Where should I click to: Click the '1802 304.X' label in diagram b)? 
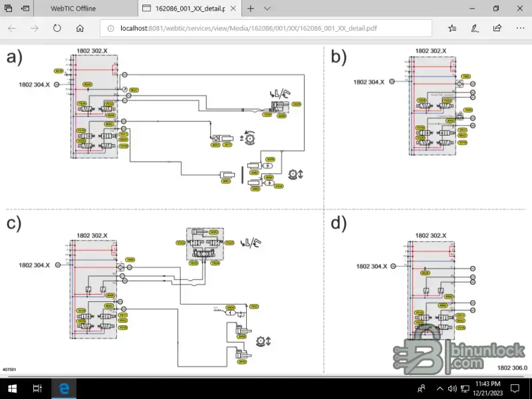pos(369,82)
